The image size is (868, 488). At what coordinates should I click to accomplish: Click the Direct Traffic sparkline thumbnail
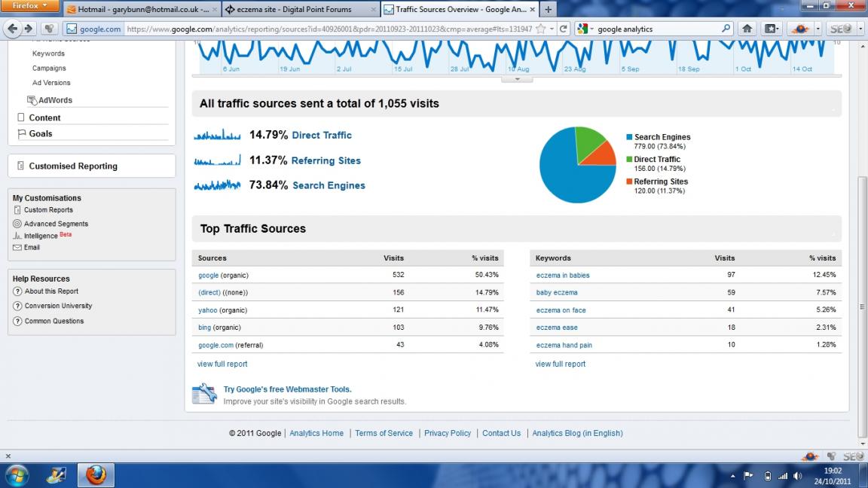tap(217, 135)
